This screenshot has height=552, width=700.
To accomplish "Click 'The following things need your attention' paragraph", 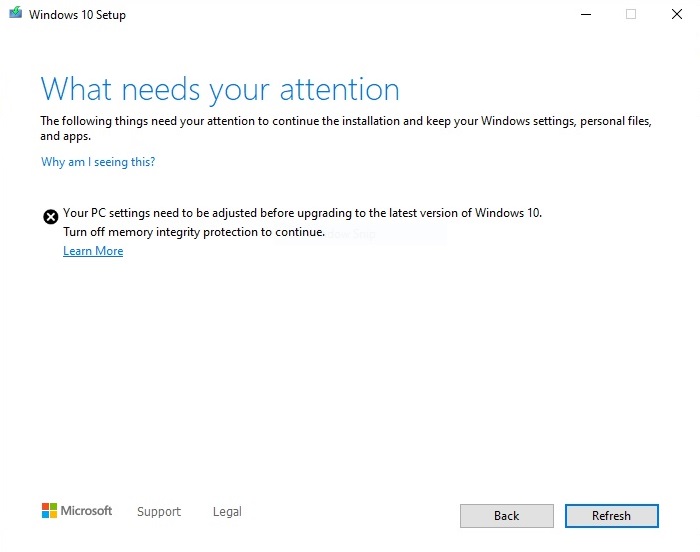I will point(346,128).
